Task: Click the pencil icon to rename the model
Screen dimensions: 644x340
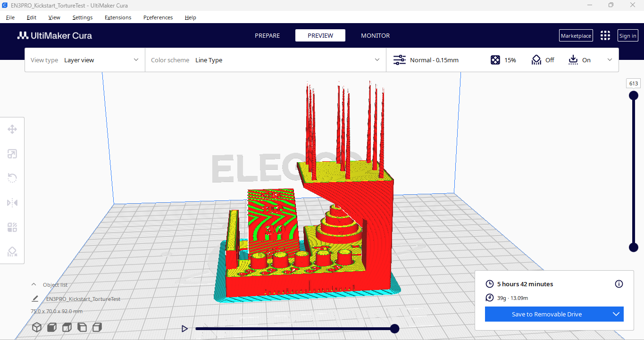Action: (x=35, y=299)
